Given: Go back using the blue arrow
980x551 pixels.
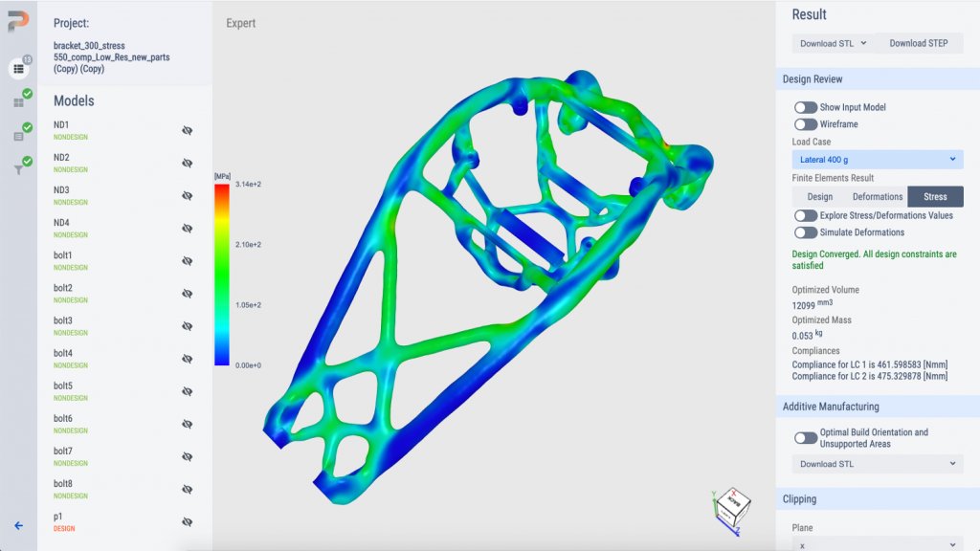Looking at the screenshot, I should (x=19, y=526).
